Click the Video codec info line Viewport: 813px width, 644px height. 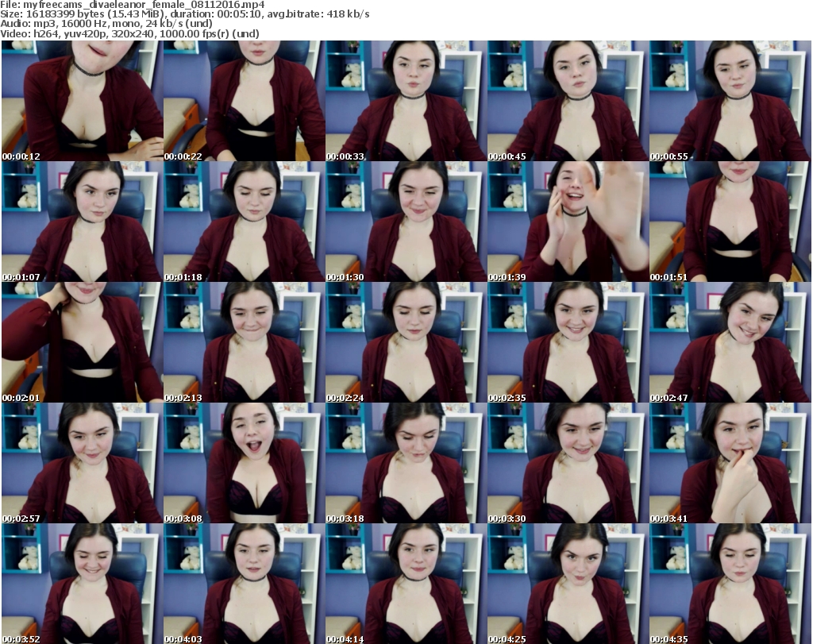[x=131, y=34]
